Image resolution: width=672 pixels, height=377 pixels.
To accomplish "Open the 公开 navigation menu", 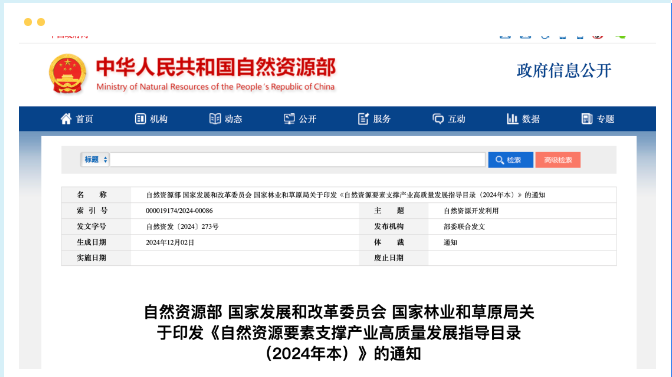I will [x=300, y=119].
